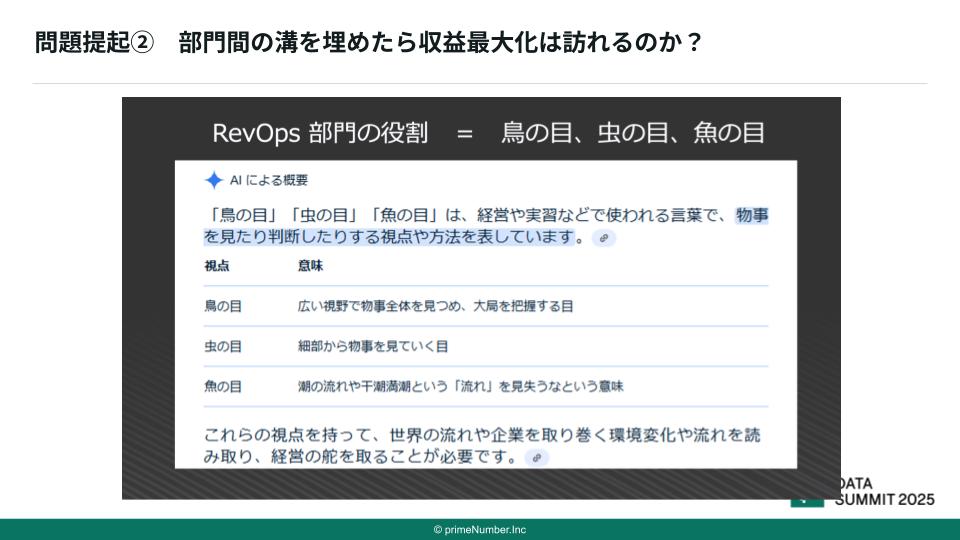Click the slide heading RevOps 部門の役割
Screen dimensions: 960x540
click(x=321, y=133)
